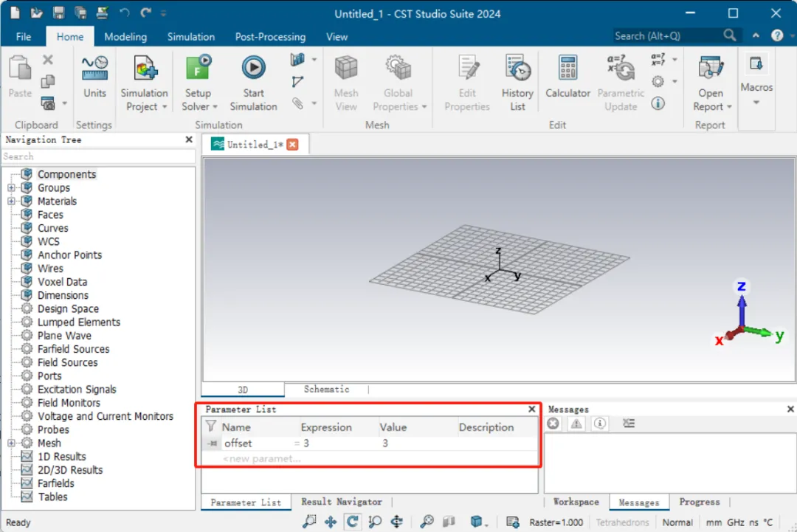Click the filter funnel in Parameter List
This screenshot has width=797, height=532.
pyautogui.click(x=211, y=426)
